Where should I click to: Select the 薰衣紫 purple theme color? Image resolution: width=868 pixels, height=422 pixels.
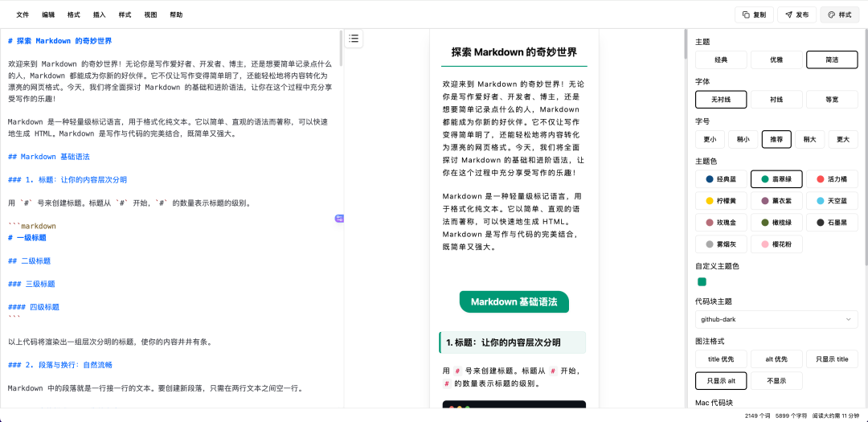[776, 201]
